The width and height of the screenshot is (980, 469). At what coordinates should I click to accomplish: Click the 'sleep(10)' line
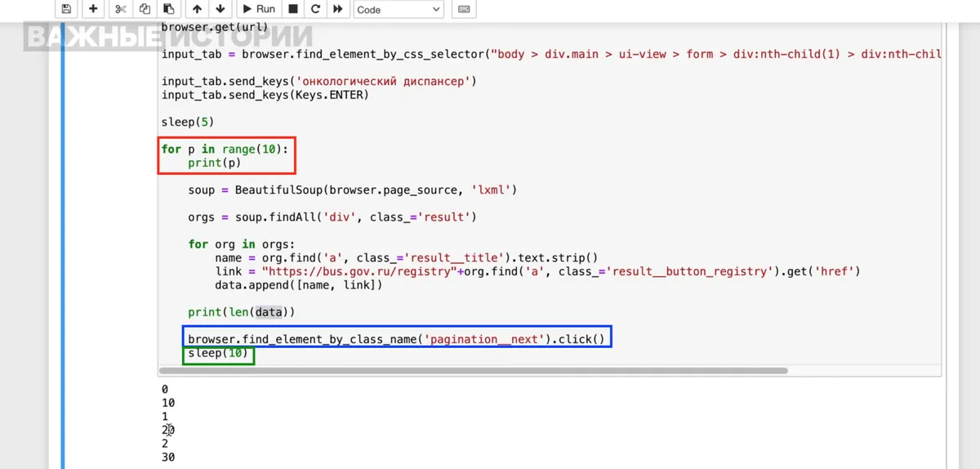coord(218,353)
